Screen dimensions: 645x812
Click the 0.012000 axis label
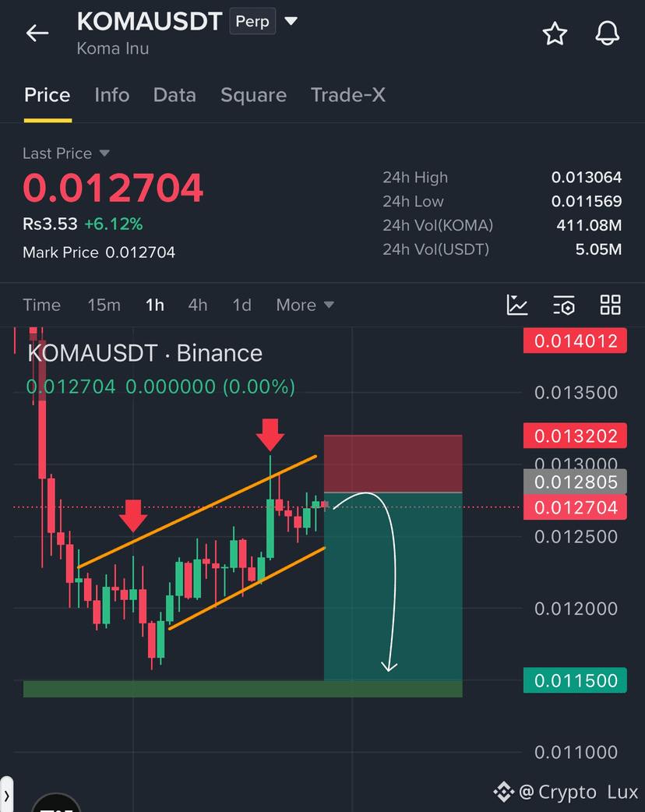(x=576, y=609)
